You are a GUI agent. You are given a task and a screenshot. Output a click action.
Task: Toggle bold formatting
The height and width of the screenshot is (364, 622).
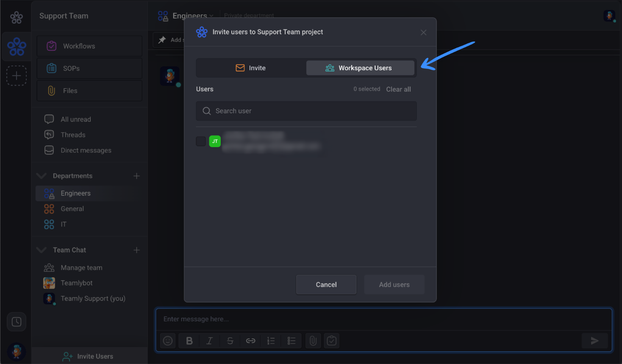coord(189,341)
